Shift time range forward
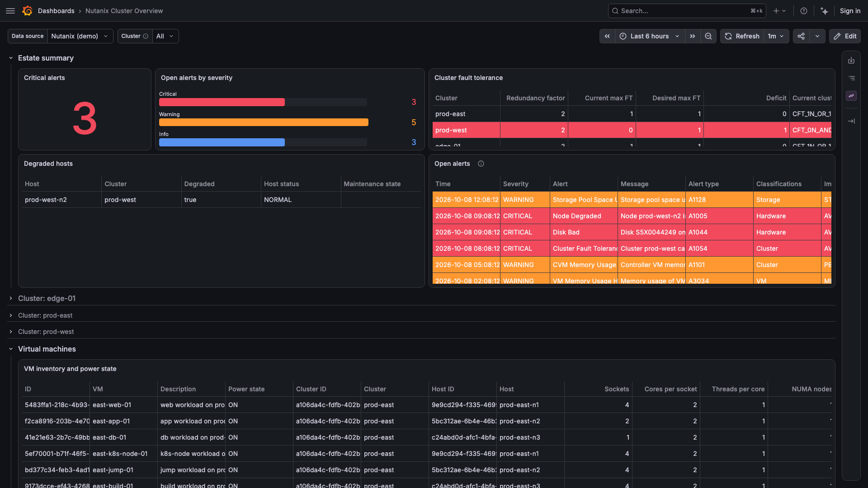868x488 pixels. pos(693,36)
